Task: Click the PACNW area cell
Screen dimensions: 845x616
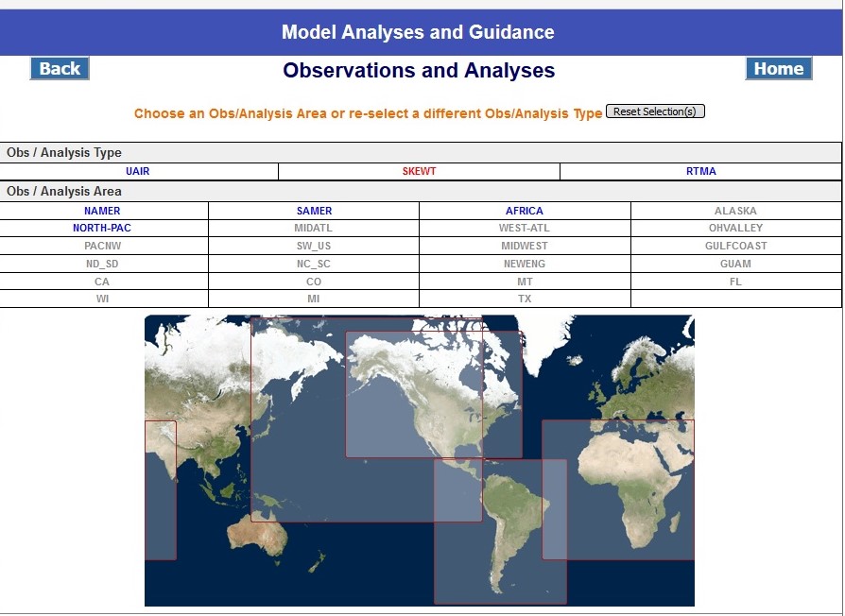Action: 102,246
